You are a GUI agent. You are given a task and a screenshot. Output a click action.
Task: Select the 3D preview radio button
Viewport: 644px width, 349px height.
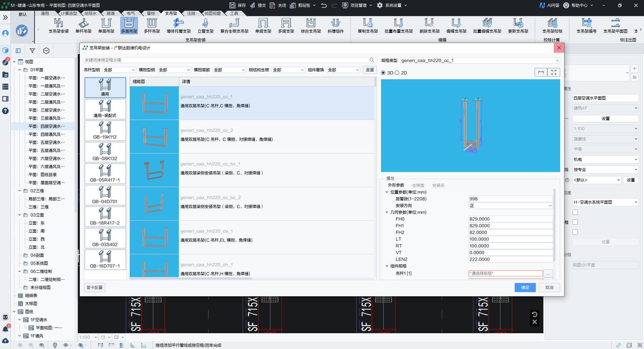(x=383, y=73)
